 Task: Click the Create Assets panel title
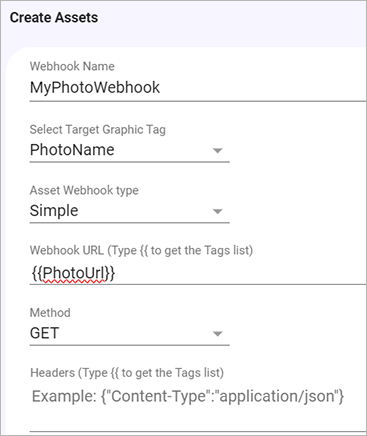[54, 18]
